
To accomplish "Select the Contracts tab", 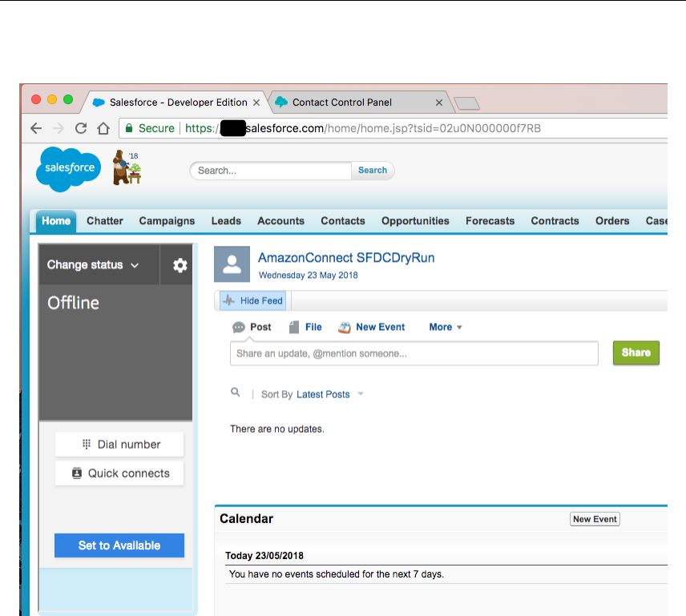I will 555,221.
